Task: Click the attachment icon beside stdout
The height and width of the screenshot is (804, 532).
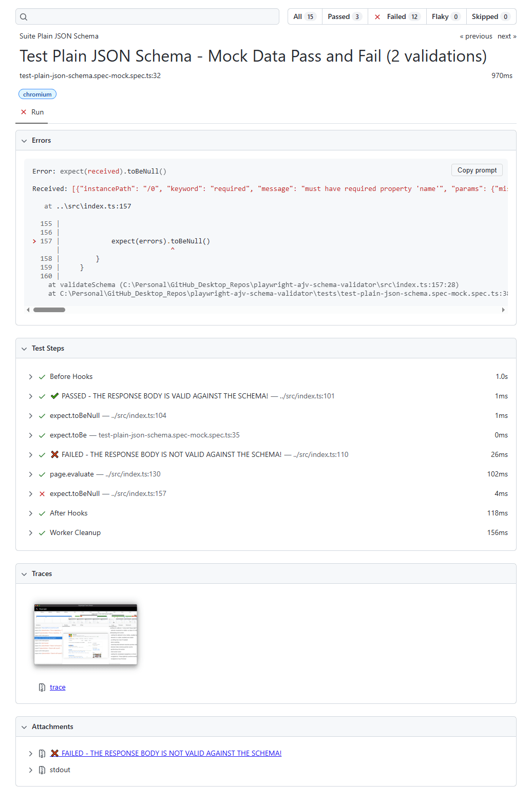Action: (42, 770)
